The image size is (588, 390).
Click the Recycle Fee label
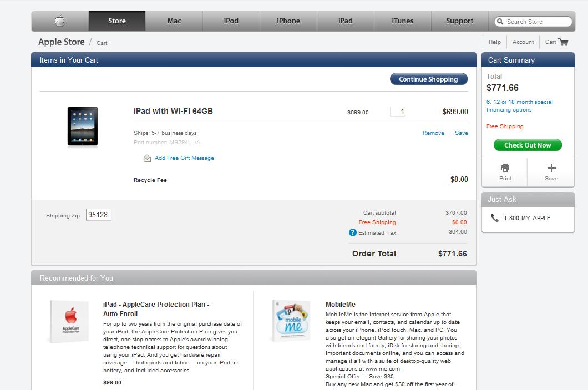(x=150, y=180)
